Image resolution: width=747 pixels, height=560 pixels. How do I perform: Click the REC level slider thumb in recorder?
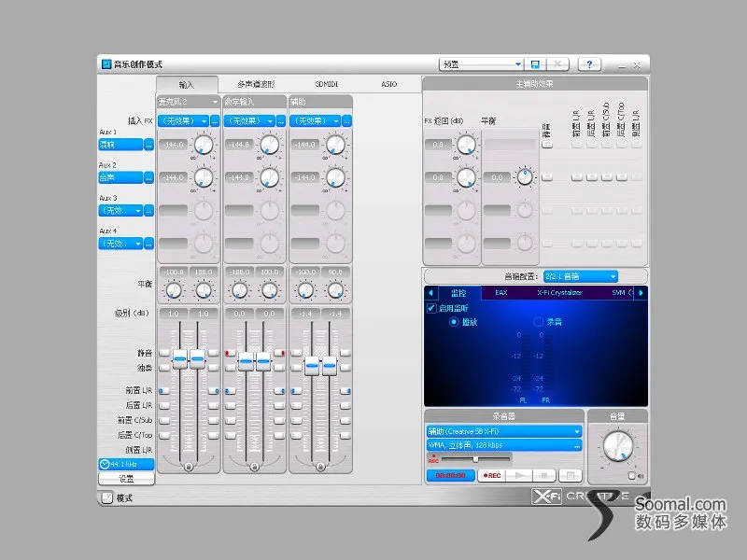pos(475,459)
